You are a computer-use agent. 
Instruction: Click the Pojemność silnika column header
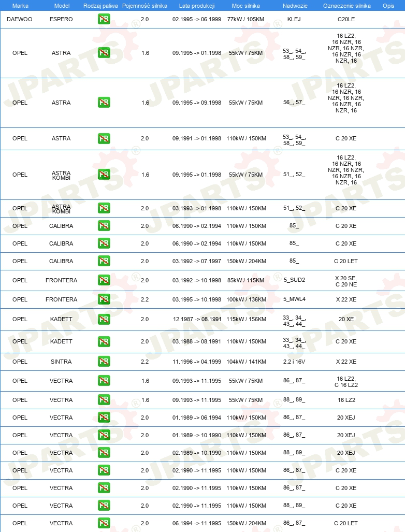tap(144, 6)
